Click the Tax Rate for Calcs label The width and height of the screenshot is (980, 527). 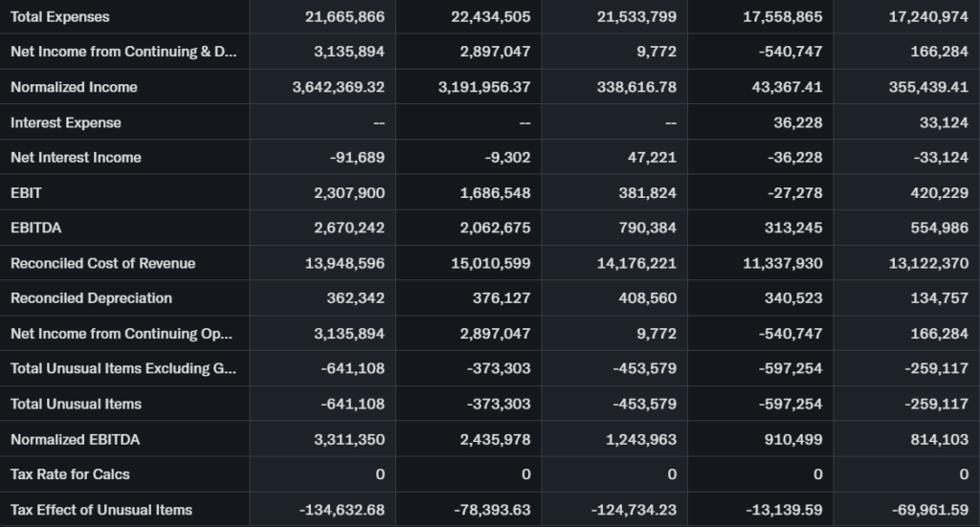(70, 474)
